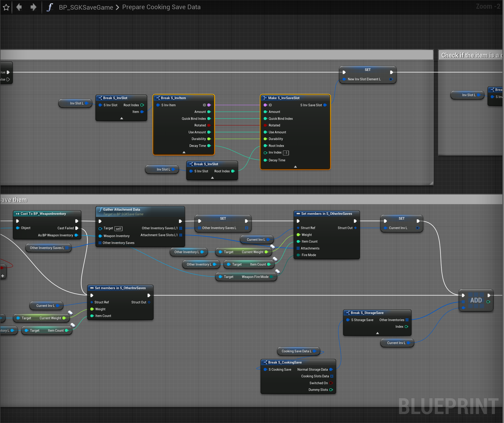Navigate forward with the right arrow

point(33,7)
